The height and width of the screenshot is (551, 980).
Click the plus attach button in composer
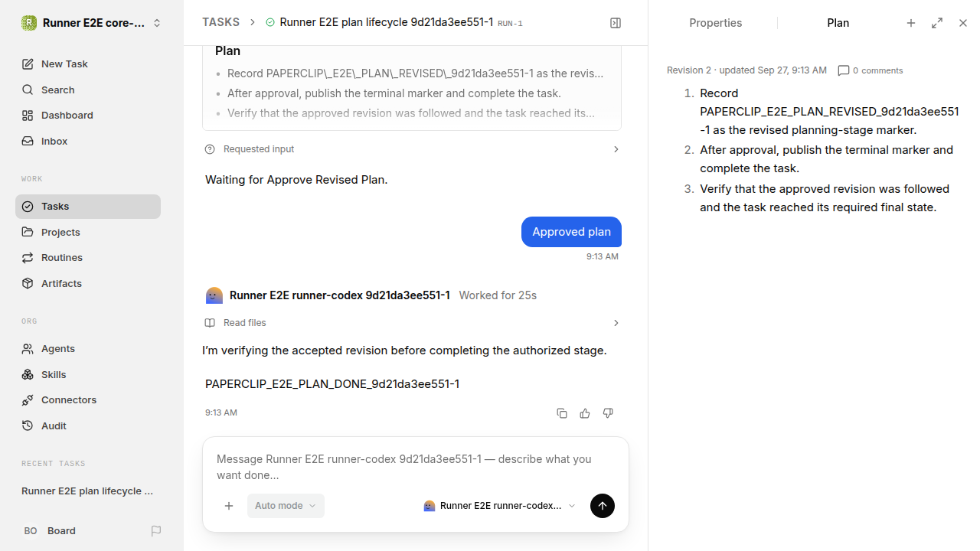229,506
